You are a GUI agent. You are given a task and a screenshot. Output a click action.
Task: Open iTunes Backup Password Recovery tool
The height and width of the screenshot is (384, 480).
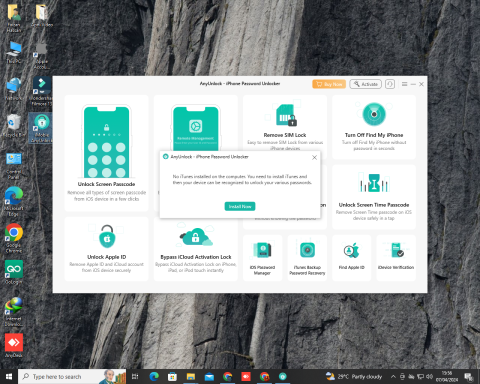[x=307, y=258]
